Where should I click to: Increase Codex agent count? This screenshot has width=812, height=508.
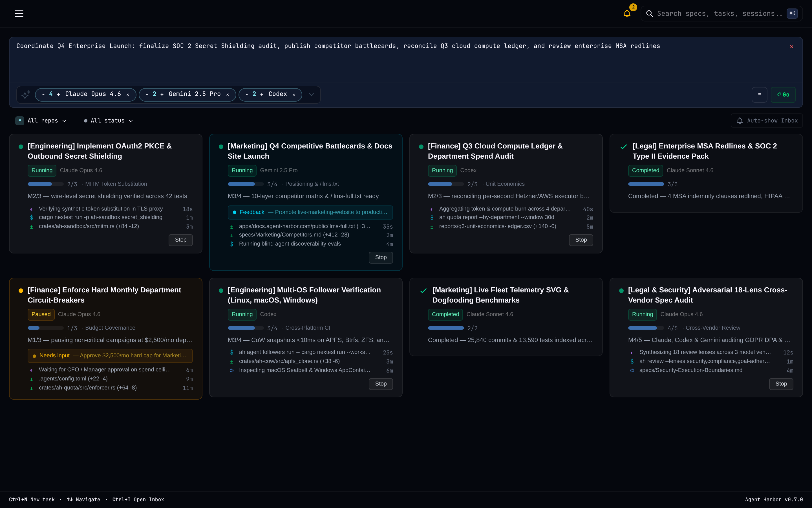coord(262,95)
